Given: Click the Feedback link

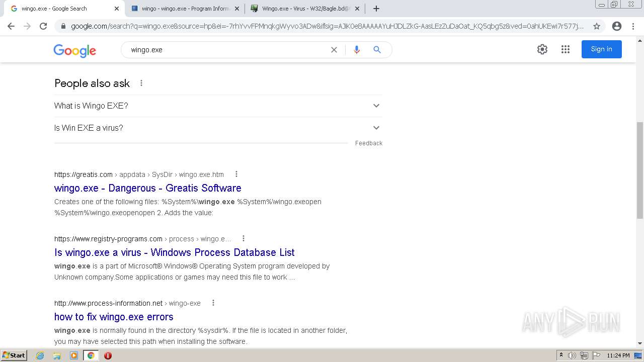Looking at the screenshot, I should pyautogui.click(x=369, y=143).
